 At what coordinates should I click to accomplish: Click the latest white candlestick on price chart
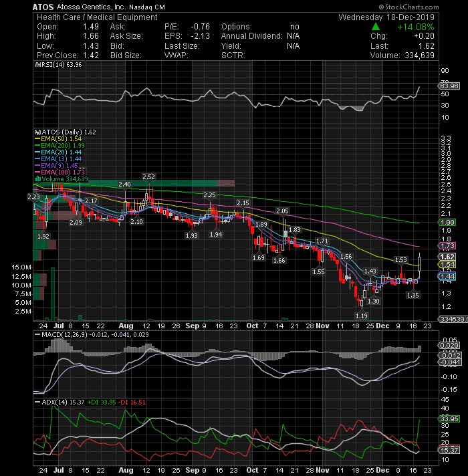[419, 264]
